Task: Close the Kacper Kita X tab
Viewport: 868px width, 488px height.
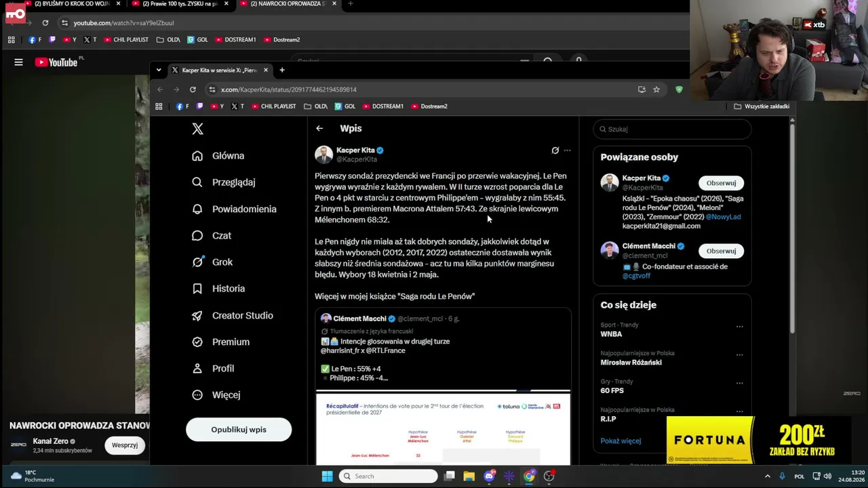Action: click(266, 70)
